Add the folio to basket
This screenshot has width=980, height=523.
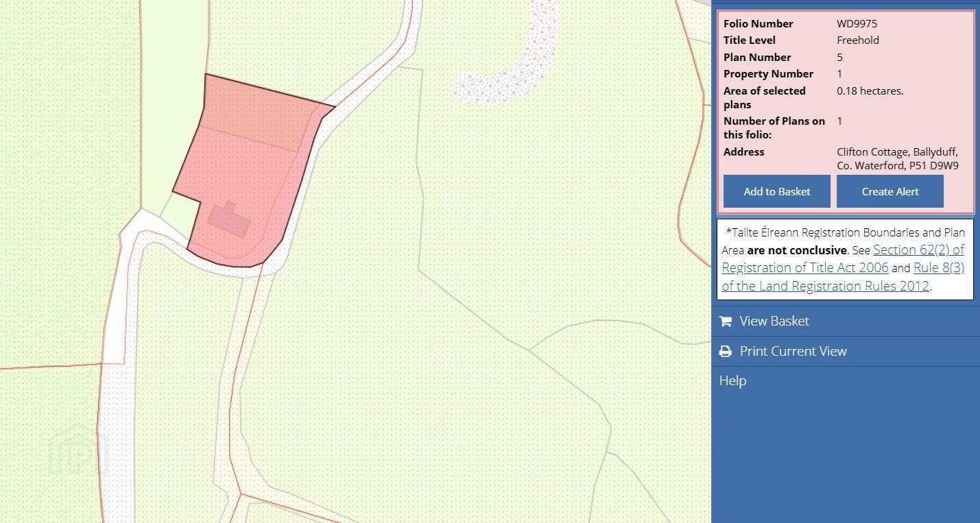pyautogui.click(x=777, y=191)
